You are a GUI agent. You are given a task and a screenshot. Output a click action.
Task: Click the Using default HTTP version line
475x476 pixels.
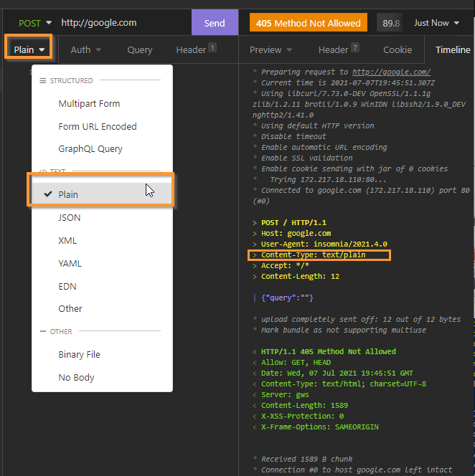point(318,125)
